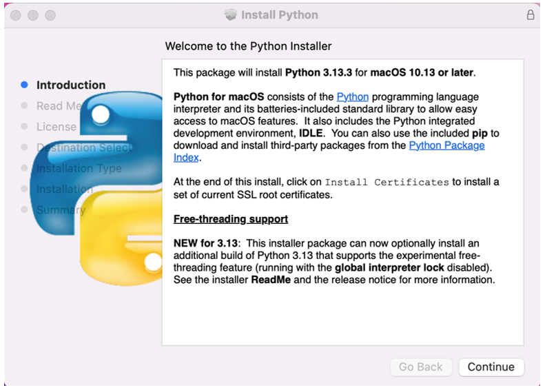The width and height of the screenshot is (545, 392).
Task: Select the Introduction step in sidebar
Action: [71, 85]
